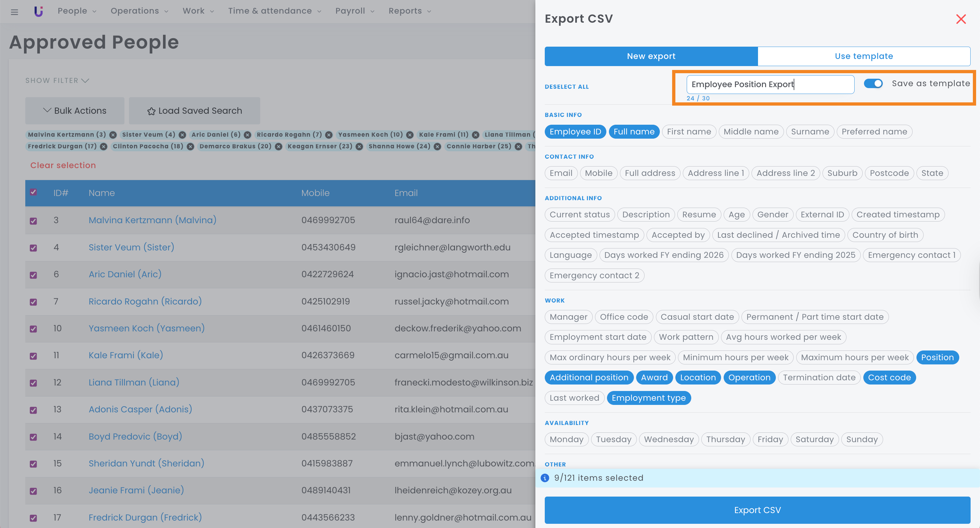Disable the Save as template toggle

coord(873,84)
